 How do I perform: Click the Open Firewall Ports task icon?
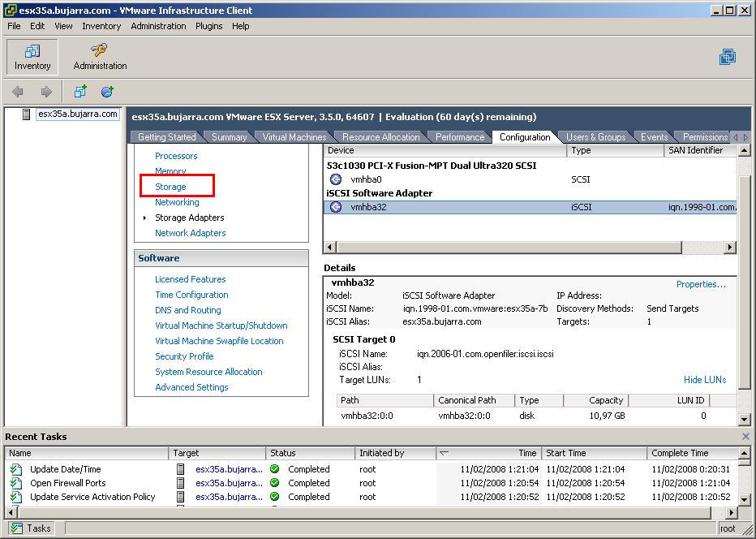[16, 483]
